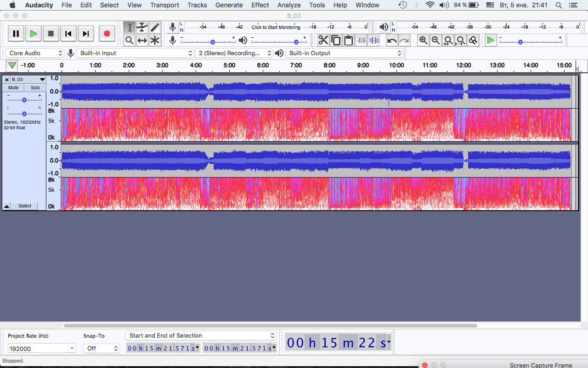
Task: Open the Tracks menu
Action: 197,5
